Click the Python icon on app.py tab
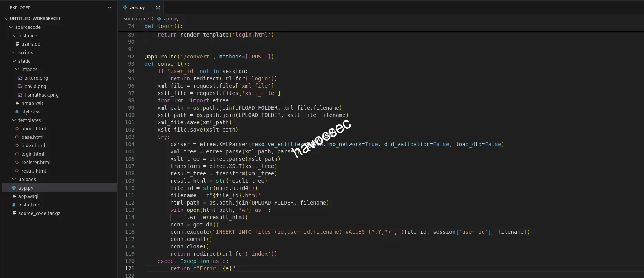This screenshot has height=278, width=644. click(x=125, y=8)
